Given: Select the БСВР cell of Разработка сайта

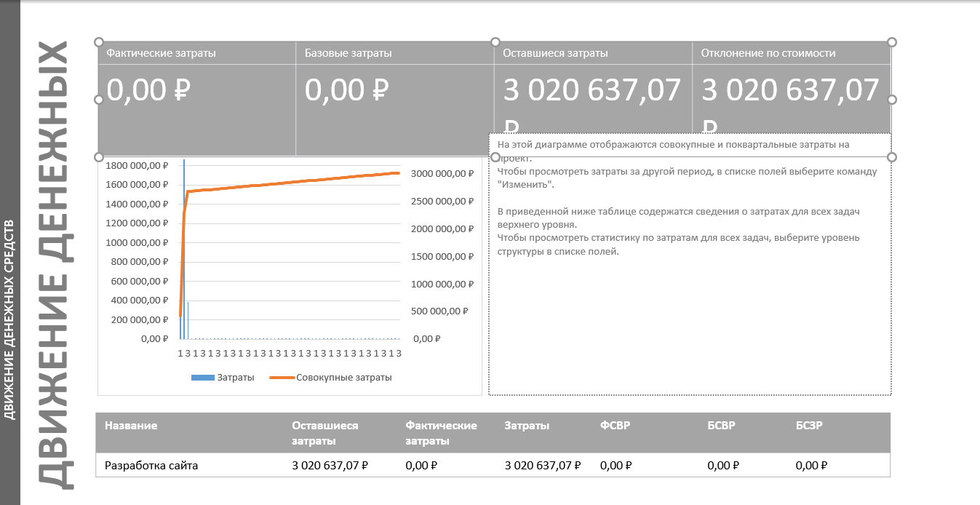Looking at the screenshot, I should click(x=723, y=466).
